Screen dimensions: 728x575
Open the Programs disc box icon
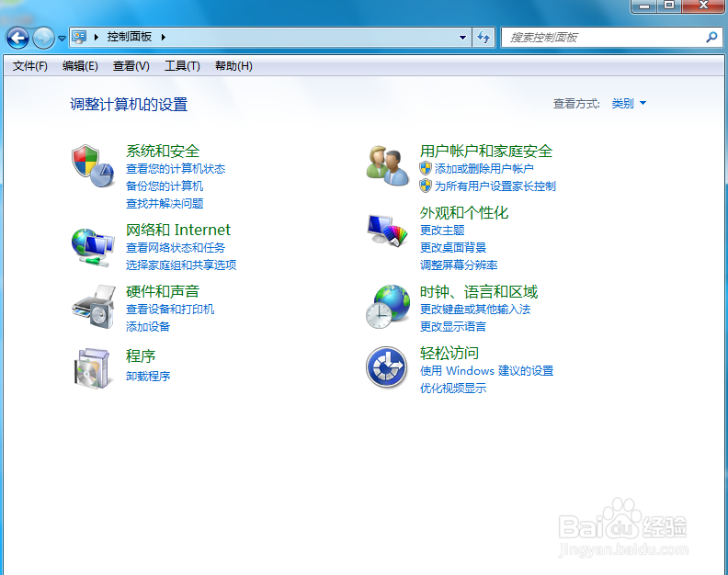pyautogui.click(x=93, y=368)
